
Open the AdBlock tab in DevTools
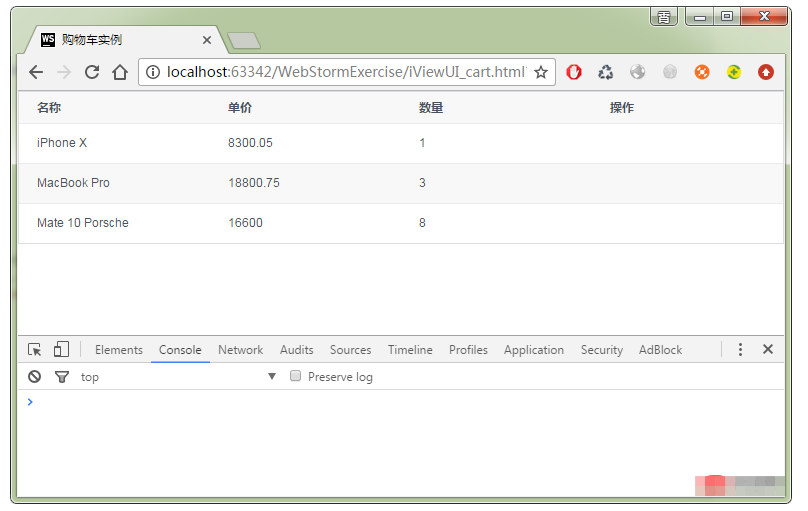click(x=660, y=350)
